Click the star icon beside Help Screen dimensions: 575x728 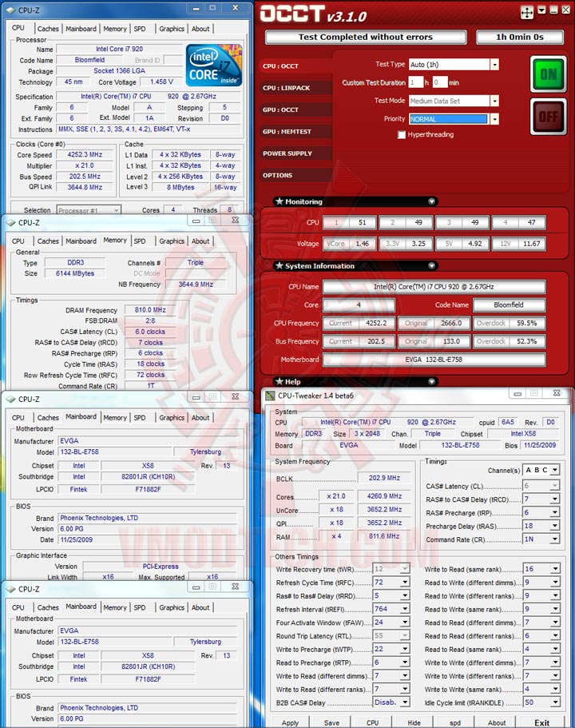(279, 381)
